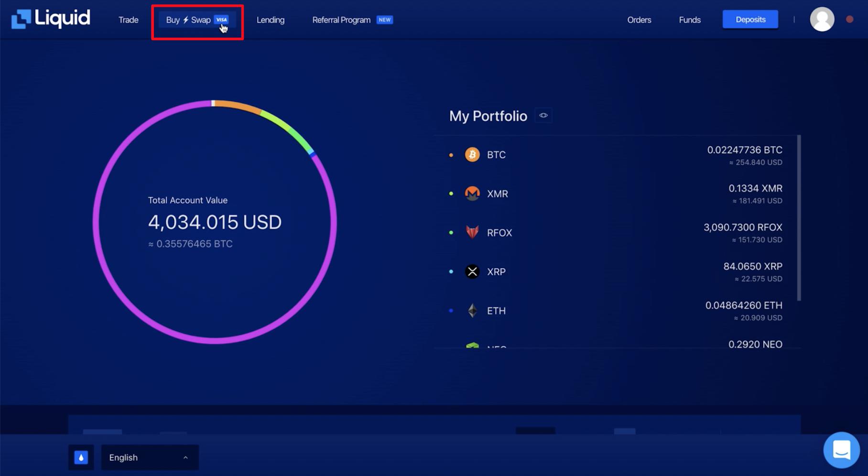Image resolution: width=868 pixels, height=476 pixels.
Task: Click the RFOX fox icon
Action: pyautogui.click(x=472, y=232)
